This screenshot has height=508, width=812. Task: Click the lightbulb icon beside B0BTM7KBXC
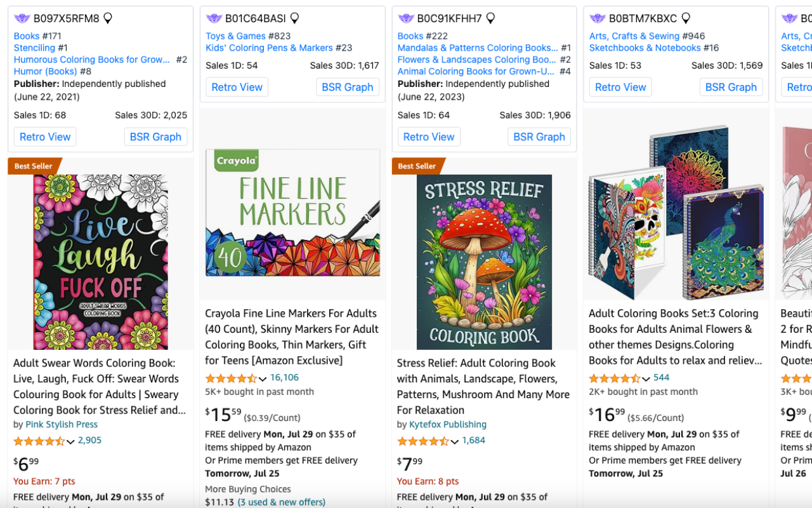pos(686,18)
